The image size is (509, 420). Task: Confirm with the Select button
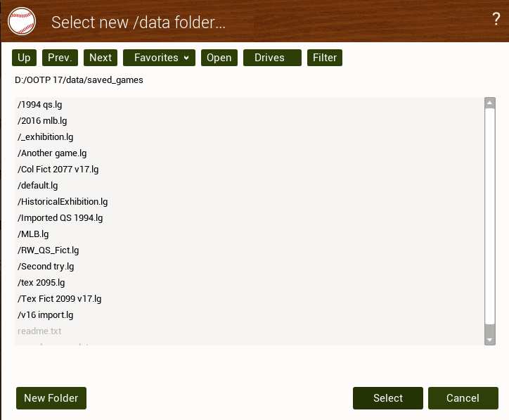(388, 398)
